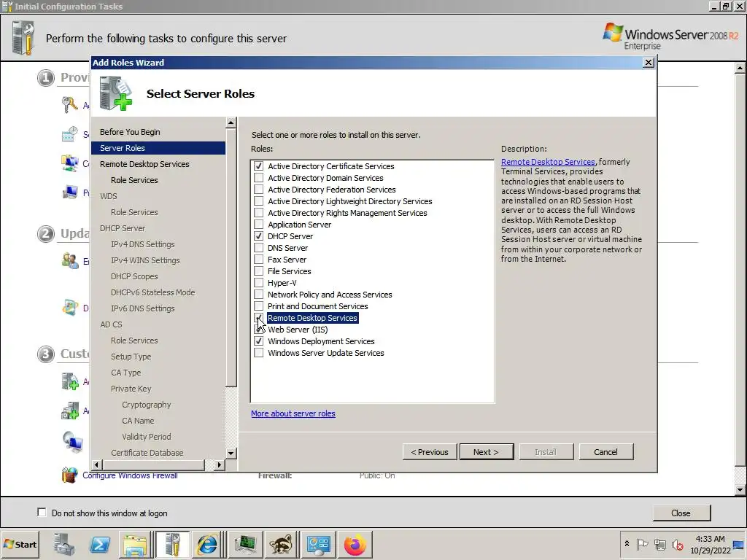Switch to Initial Configuration Tasks taskbar button
Image resolution: width=747 pixels, height=560 pixels.
(172, 544)
